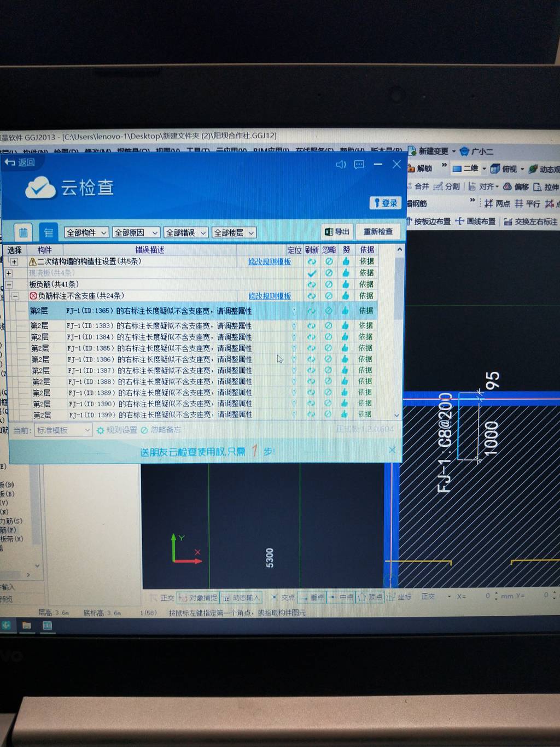Screen dimensions: 560x747
Task: Open the 广小二 assistant
Action: pyautogui.click(x=477, y=151)
